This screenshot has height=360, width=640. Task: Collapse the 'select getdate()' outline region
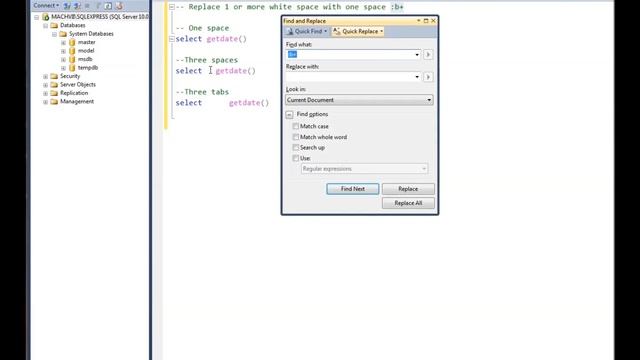[x=171, y=39]
